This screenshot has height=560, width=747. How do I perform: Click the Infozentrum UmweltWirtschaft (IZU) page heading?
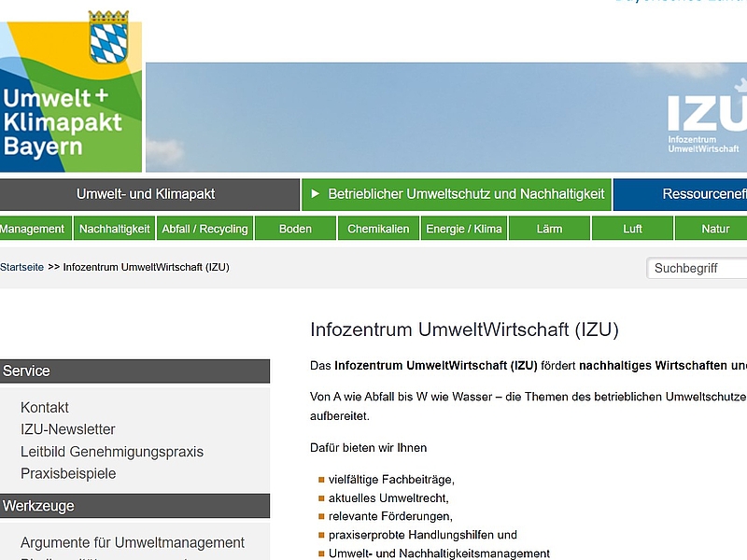click(464, 329)
